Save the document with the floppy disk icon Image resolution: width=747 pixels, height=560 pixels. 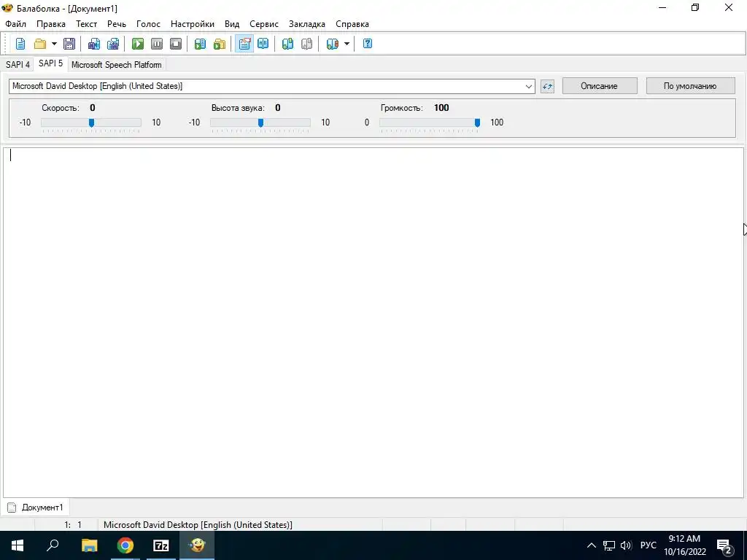pyautogui.click(x=69, y=44)
